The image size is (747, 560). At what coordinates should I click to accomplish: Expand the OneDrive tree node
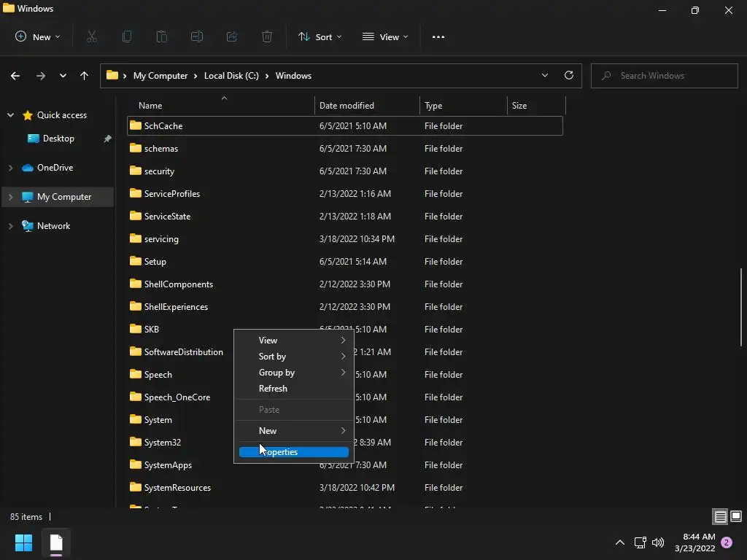(10, 168)
